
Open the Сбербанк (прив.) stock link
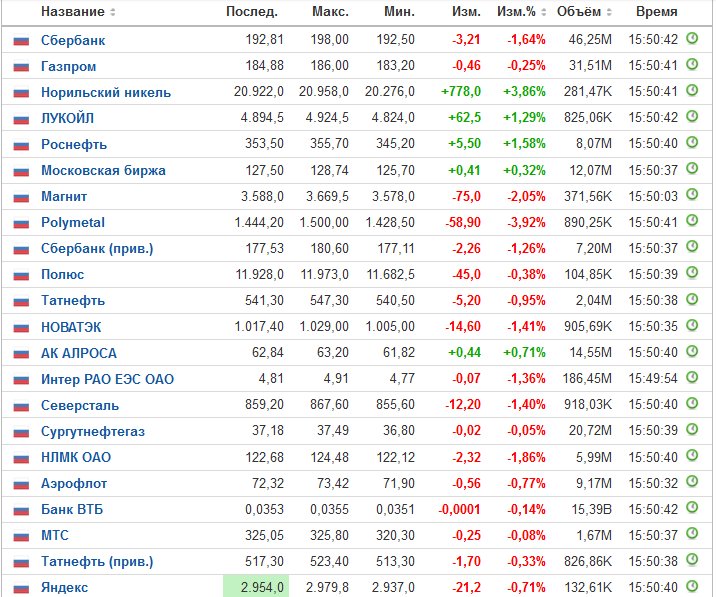point(97,248)
